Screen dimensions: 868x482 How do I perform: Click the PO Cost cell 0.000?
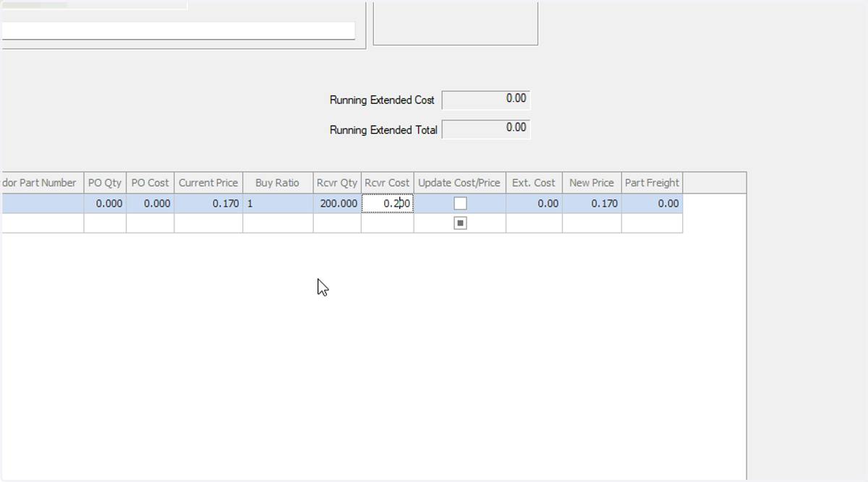[150, 204]
